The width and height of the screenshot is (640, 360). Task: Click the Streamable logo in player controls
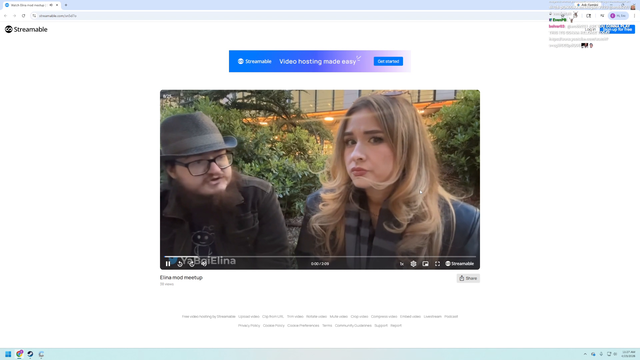460,264
